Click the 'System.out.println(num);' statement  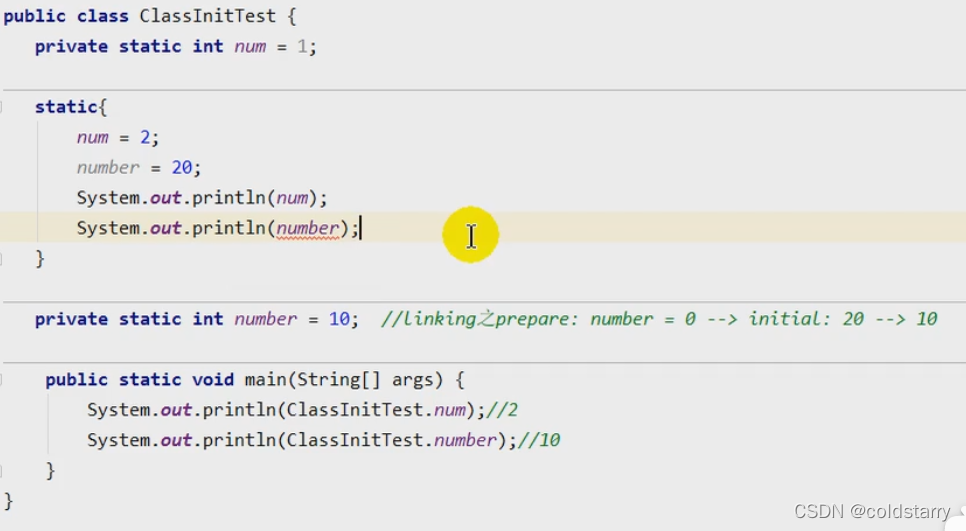point(202,198)
